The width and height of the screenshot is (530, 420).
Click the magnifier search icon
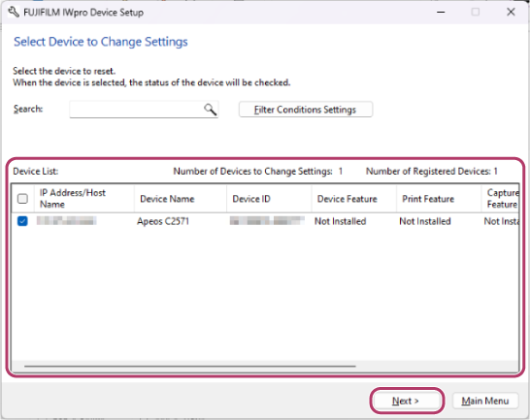point(210,110)
